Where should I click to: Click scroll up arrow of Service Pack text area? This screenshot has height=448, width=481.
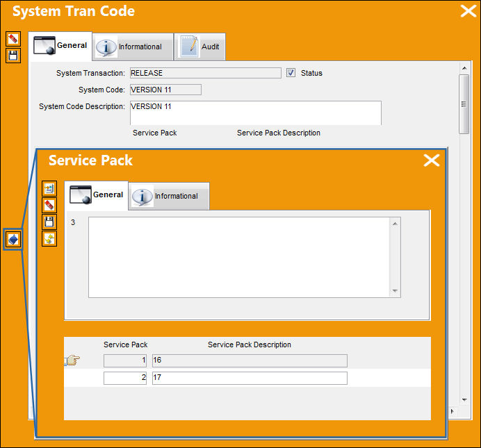pyautogui.click(x=395, y=224)
